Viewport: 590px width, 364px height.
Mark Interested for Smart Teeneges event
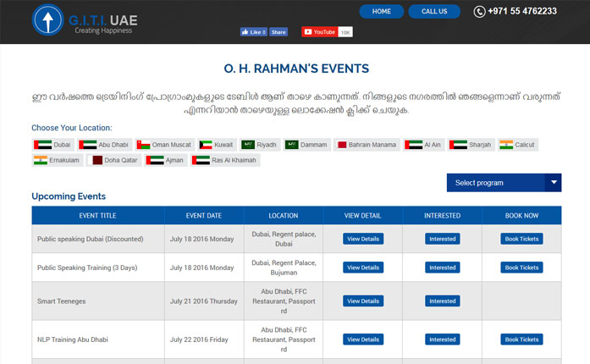click(442, 301)
